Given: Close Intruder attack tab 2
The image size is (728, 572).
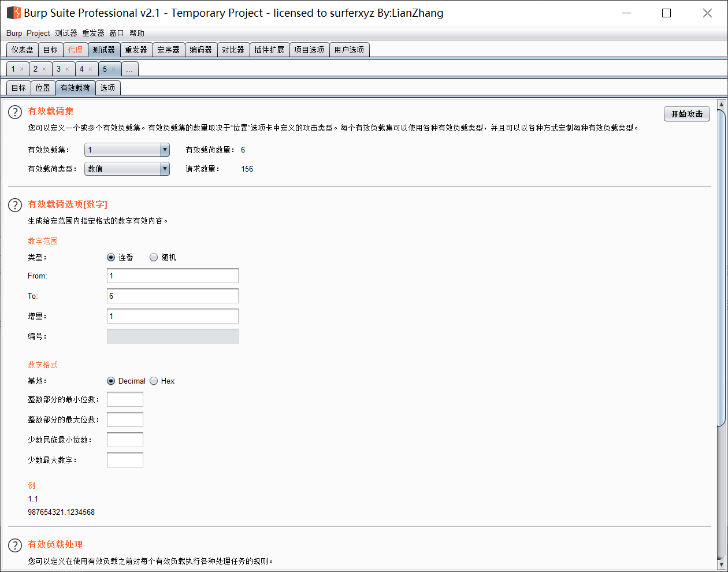Looking at the screenshot, I should pos(44,69).
